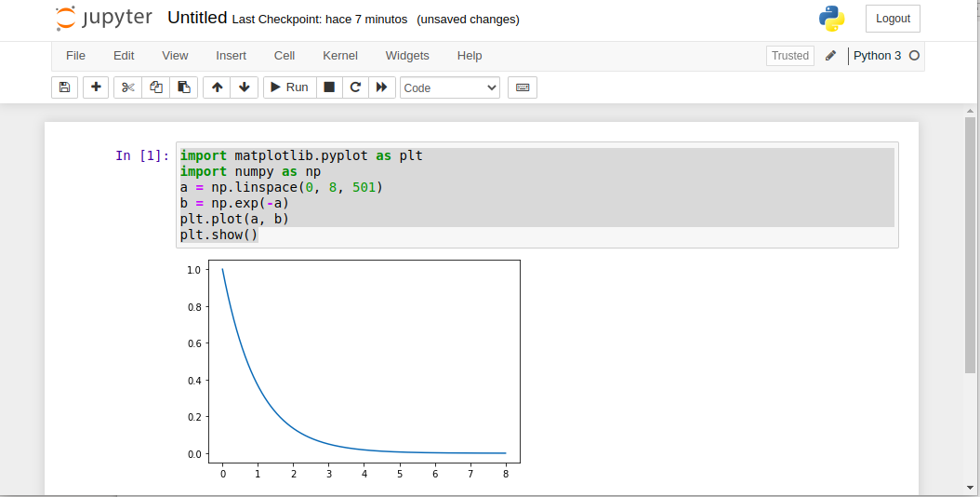Click the Logout button
980x497 pixels.
coord(893,19)
